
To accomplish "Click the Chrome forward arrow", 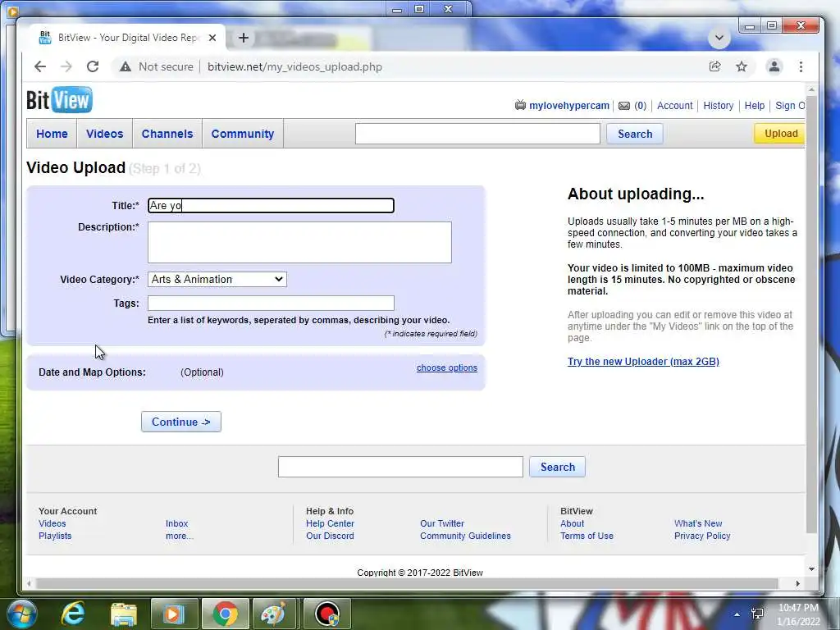I will click(66, 66).
